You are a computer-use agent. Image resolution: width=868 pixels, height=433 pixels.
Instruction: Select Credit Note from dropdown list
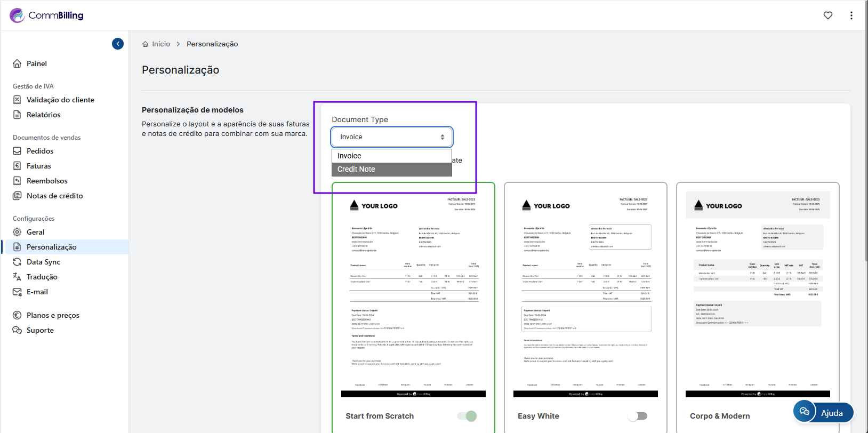(392, 169)
